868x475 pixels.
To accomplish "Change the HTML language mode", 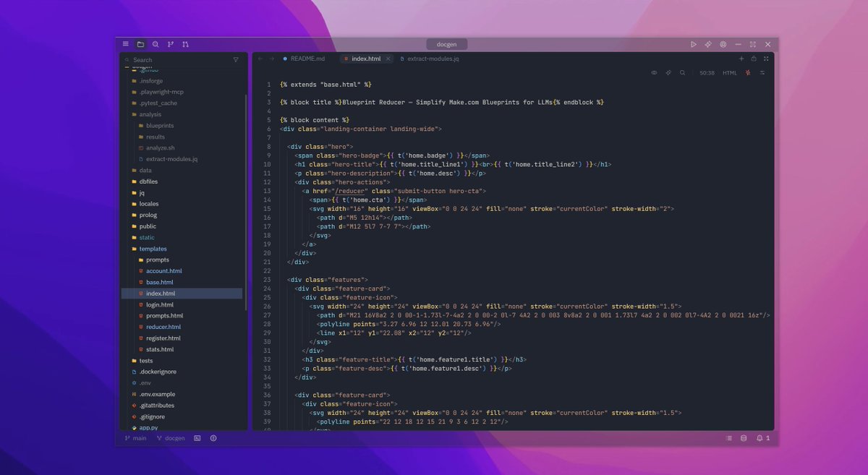I will coord(730,72).
